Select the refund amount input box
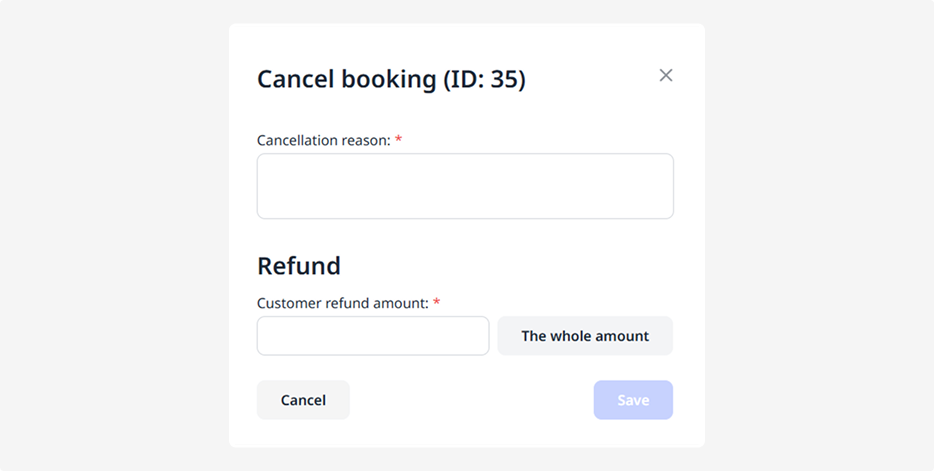The width and height of the screenshot is (934, 471). point(373,336)
